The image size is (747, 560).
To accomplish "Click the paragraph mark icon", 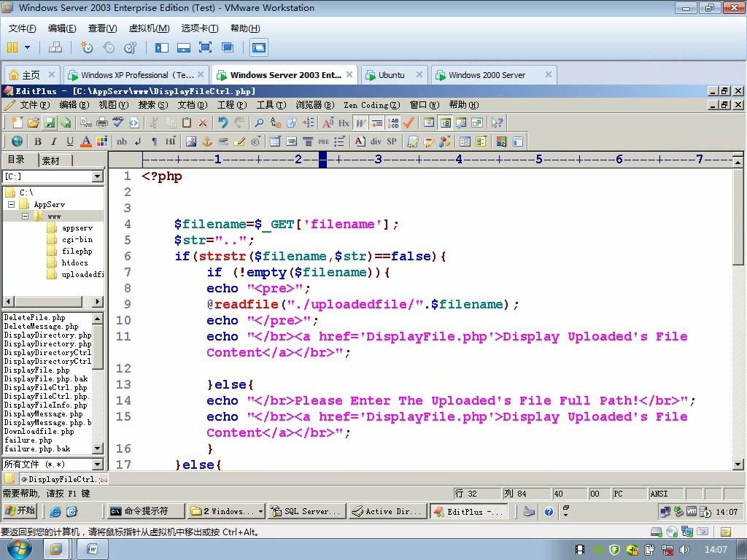I will pos(154,141).
